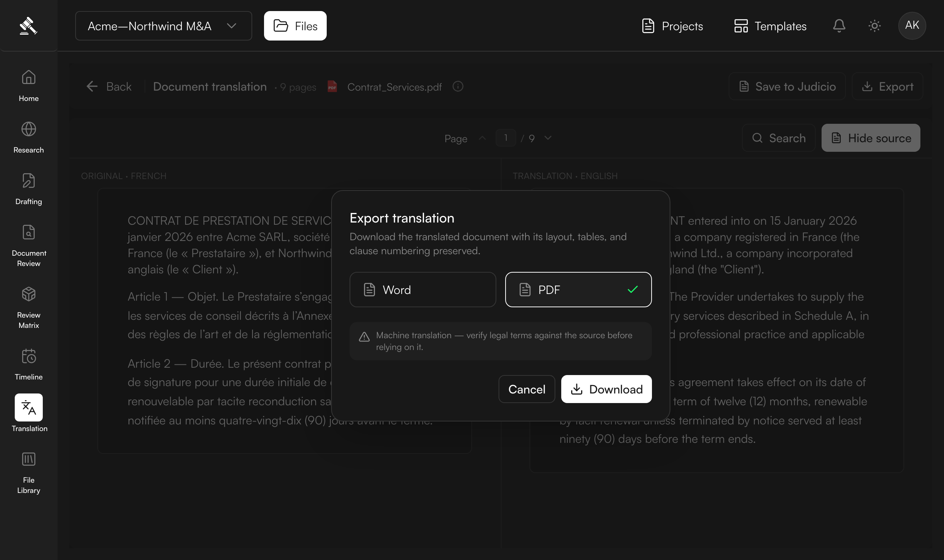This screenshot has width=944, height=560.
Task: Click ORIGINAL · FRENCH label
Action: pyautogui.click(x=124, y=176)
